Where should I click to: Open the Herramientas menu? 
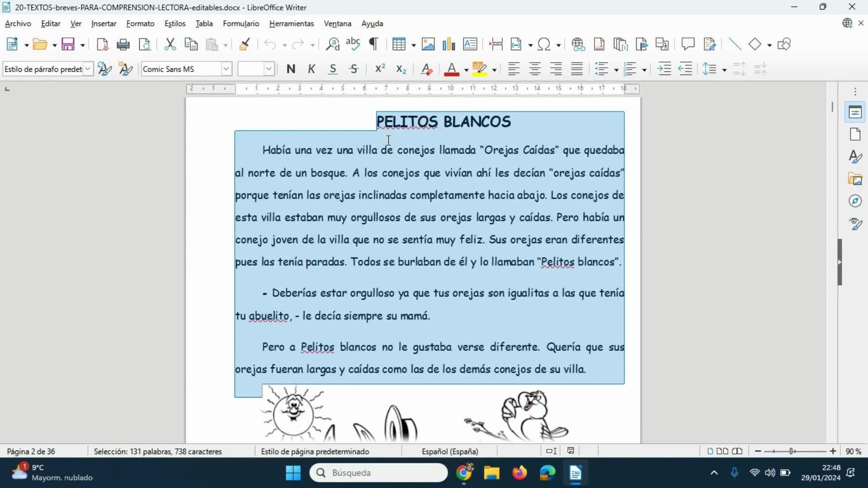pos(291,23)
